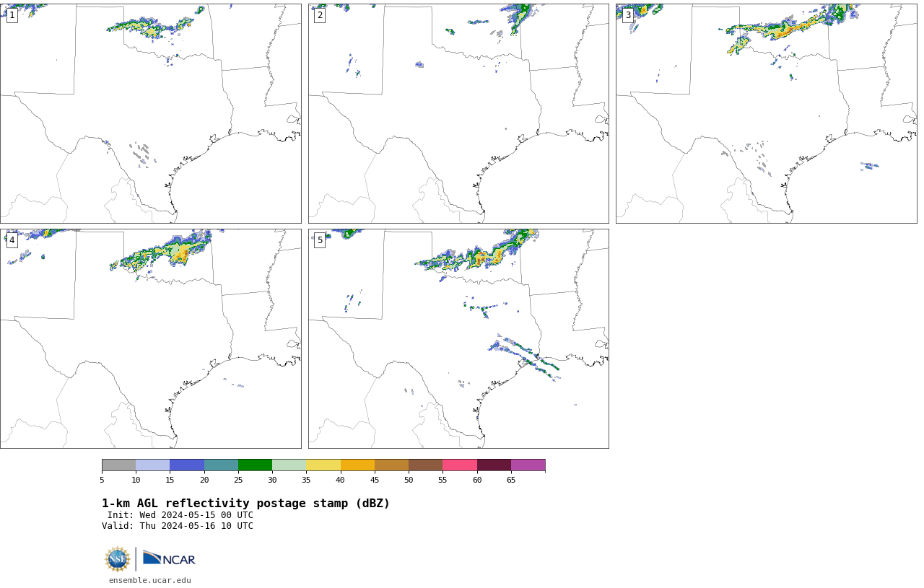Click the '1-km AGL reflectivity postage stamp (dBZ)' title

click(x=245, y=504)
